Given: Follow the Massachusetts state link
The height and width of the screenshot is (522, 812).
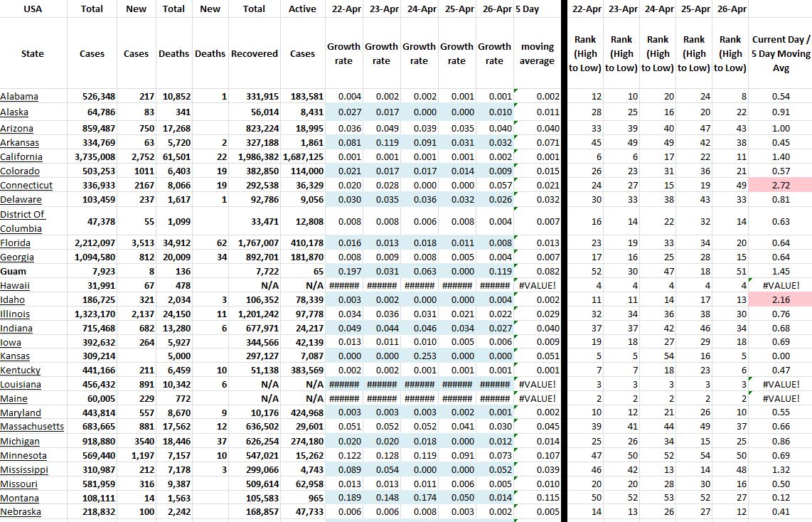Looking at the screenshot, I should point(32,427).
